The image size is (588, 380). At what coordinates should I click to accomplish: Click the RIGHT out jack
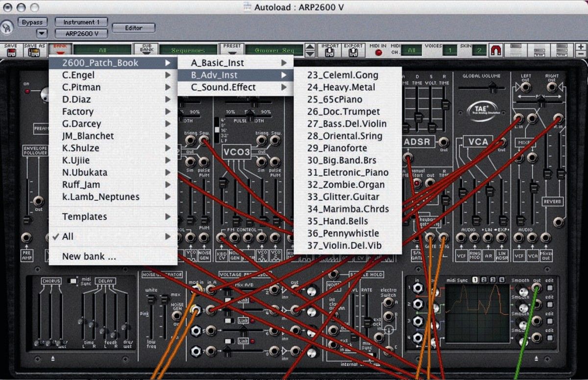click(552, 87)
